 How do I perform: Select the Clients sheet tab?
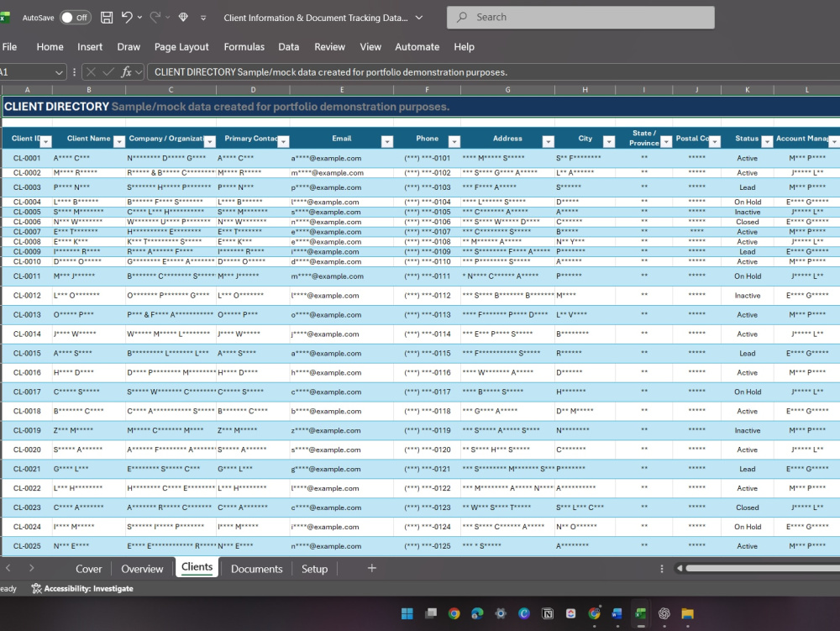[x=197, y=566]
